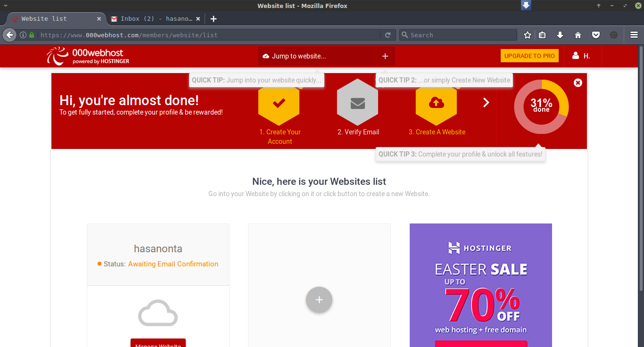Dismiss the almost-done banner with X
Image resolution: width=644 pixels, height=347 pixels.
pos(578,83)
